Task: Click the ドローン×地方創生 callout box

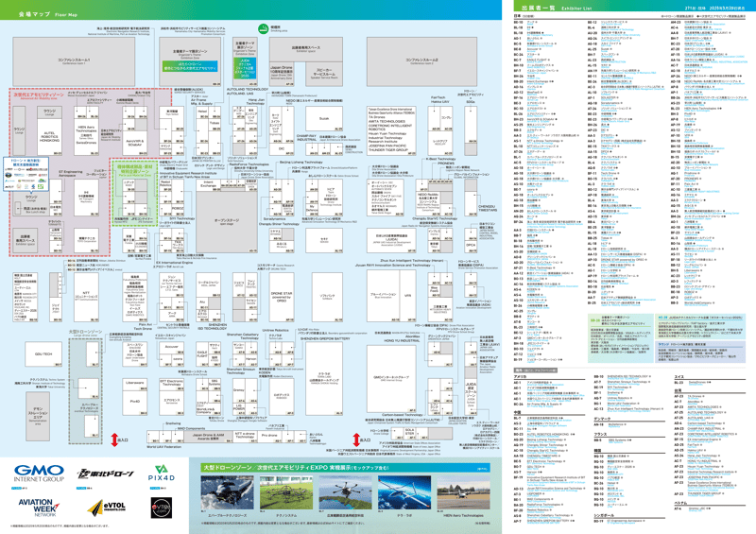Action: pos(26,173)
